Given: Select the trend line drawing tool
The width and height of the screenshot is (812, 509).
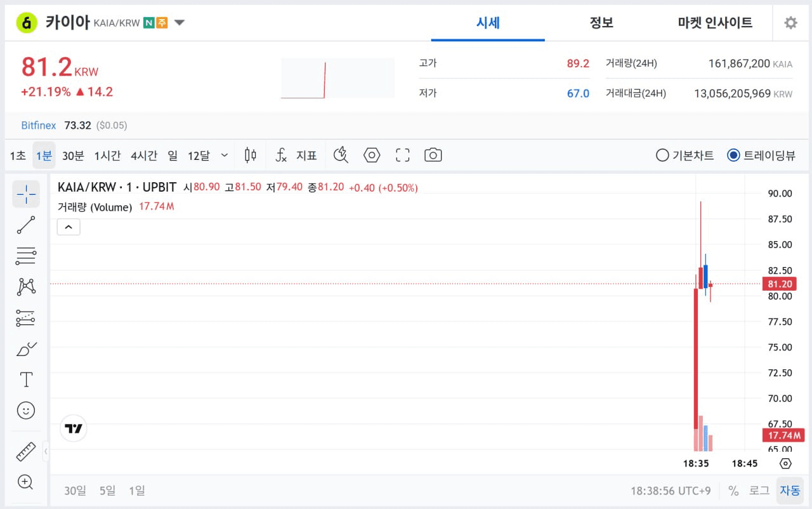Looking at the screenshot, I should [26, 225].
